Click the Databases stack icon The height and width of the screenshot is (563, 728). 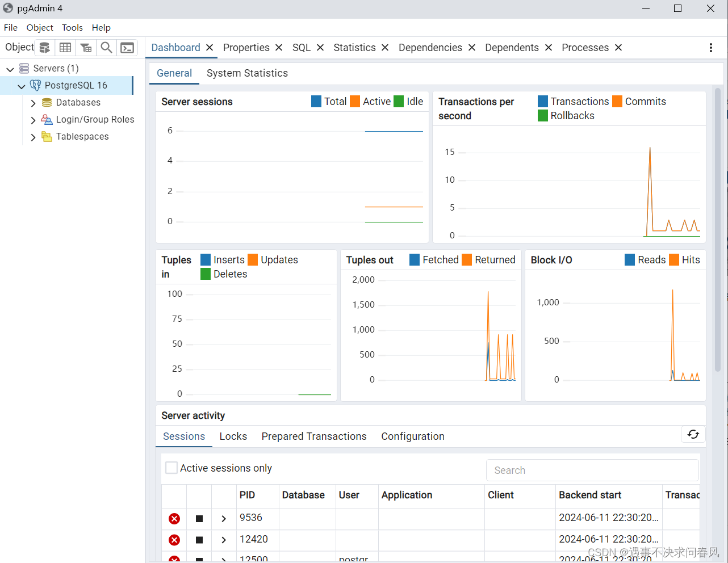click(x=47, y=103)
